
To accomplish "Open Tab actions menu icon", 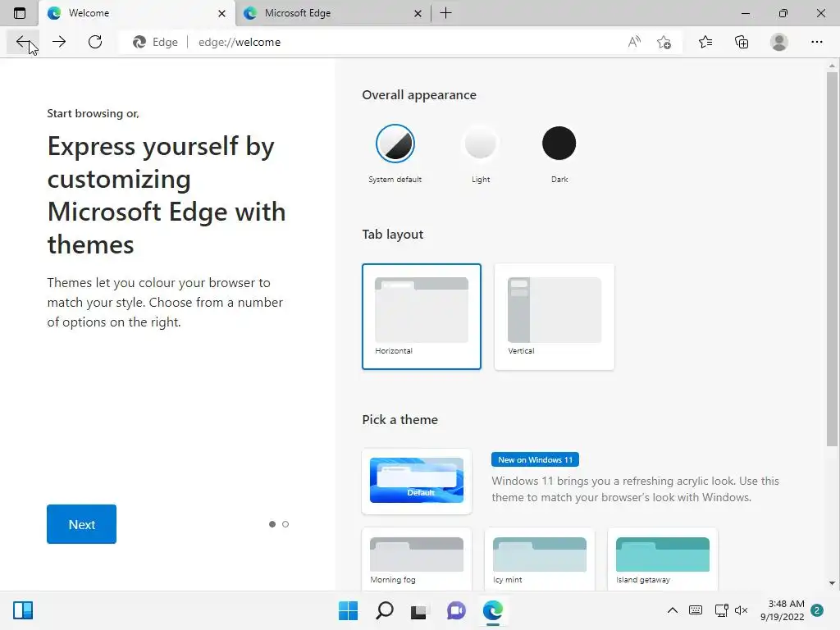I will pyautogui.click(x=20, y=13).
